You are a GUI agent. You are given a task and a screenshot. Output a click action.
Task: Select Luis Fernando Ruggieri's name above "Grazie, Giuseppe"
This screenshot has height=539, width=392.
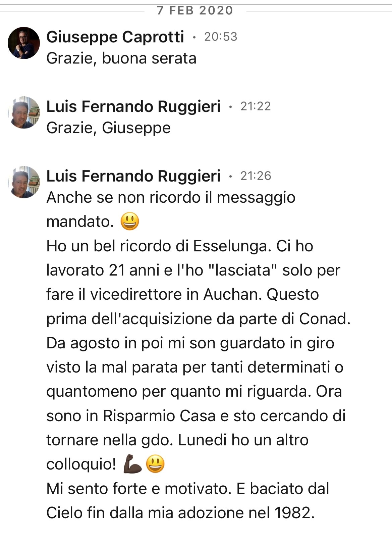[133, 106]
